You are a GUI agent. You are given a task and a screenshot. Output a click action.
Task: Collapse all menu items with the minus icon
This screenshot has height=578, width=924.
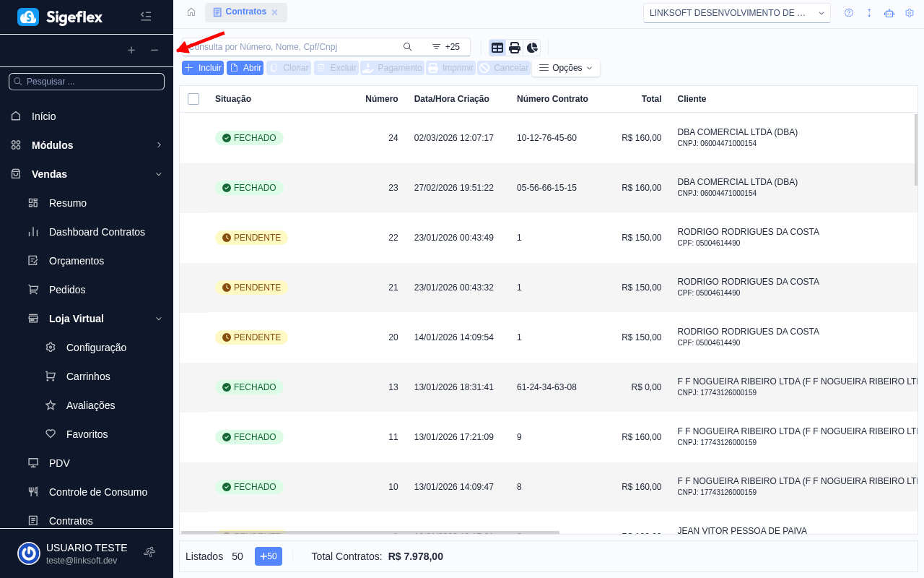click(154, 50)
